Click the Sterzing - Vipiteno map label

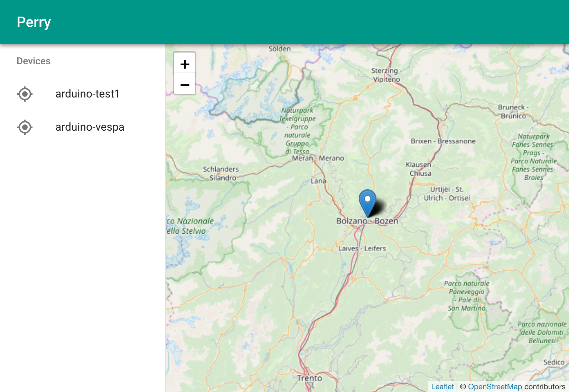(386, 75)
